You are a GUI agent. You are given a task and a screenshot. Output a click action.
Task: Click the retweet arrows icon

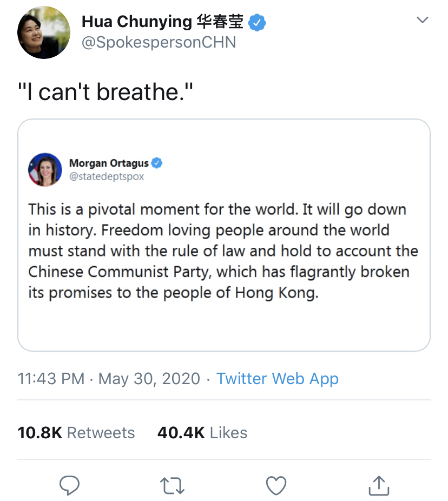pyautogui.click(x=173, y=485)
